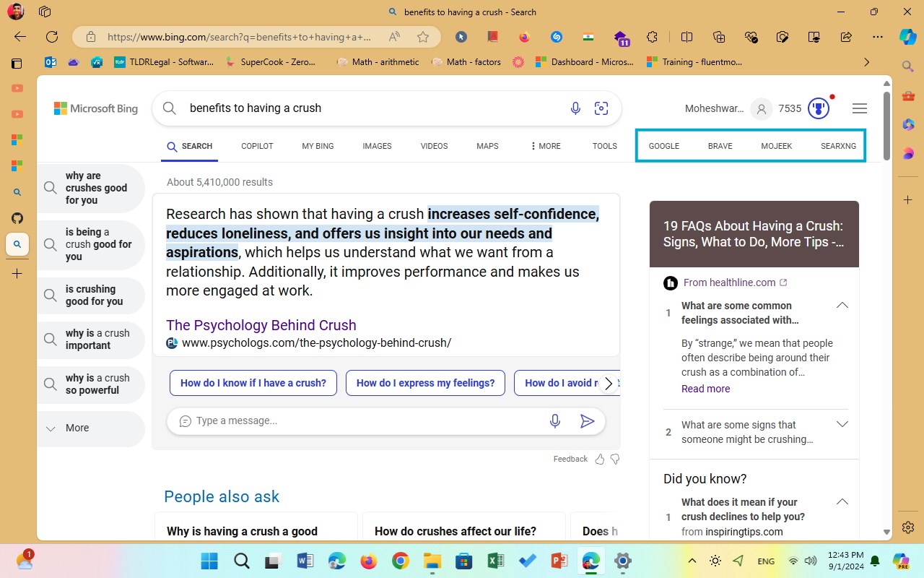Open the Share toolbar icon
The width and height of the screenshot is (924, 578).
coord(846,37)
